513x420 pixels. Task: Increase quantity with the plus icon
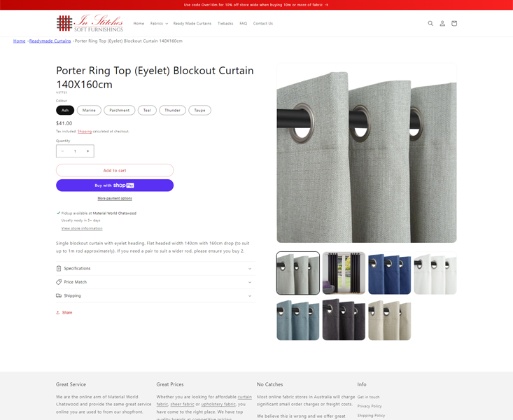(87, 151)
